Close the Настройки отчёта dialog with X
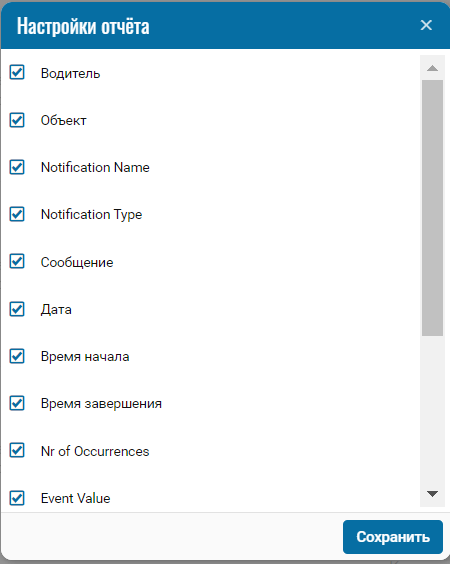The image size is (450, 564). point(426,25)
